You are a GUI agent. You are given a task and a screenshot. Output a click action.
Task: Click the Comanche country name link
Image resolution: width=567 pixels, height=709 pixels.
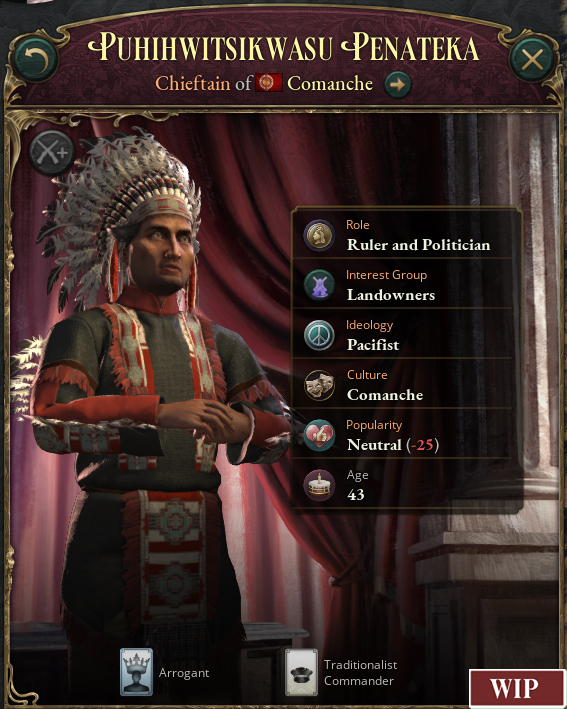click(x=330, y=84)
